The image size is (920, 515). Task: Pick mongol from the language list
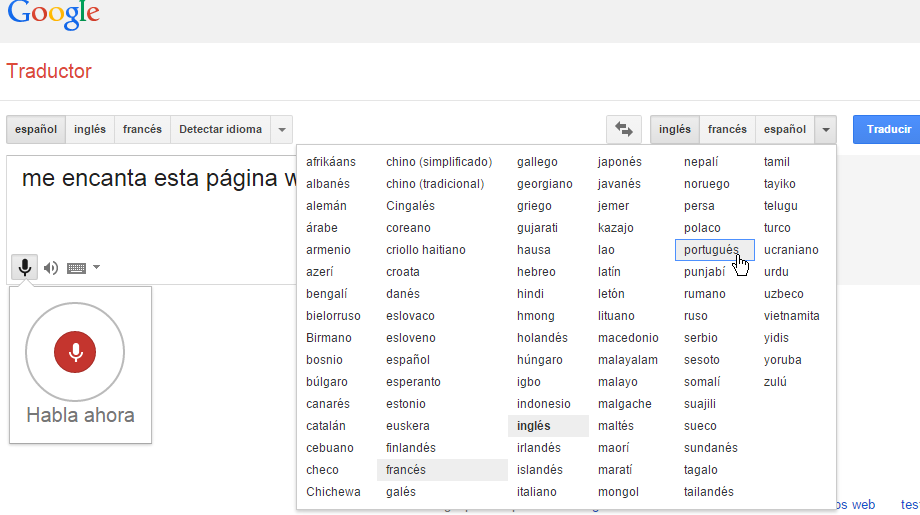point(618,492)
